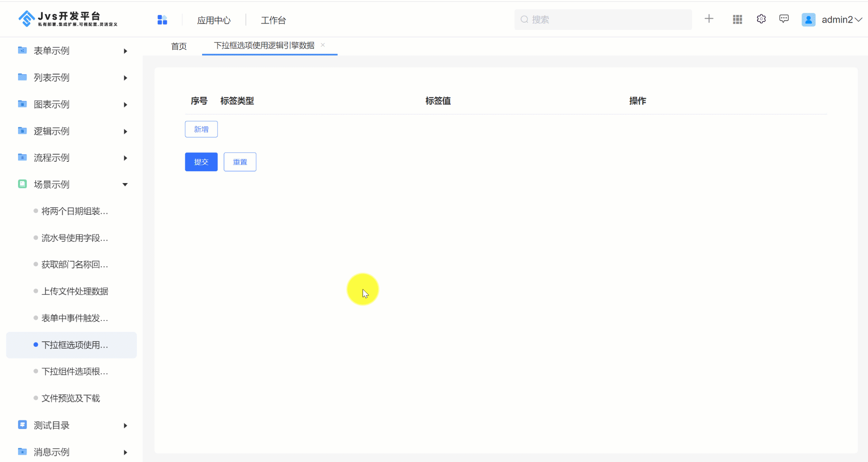Switch to the 首页 tab

tap(179, 46)
